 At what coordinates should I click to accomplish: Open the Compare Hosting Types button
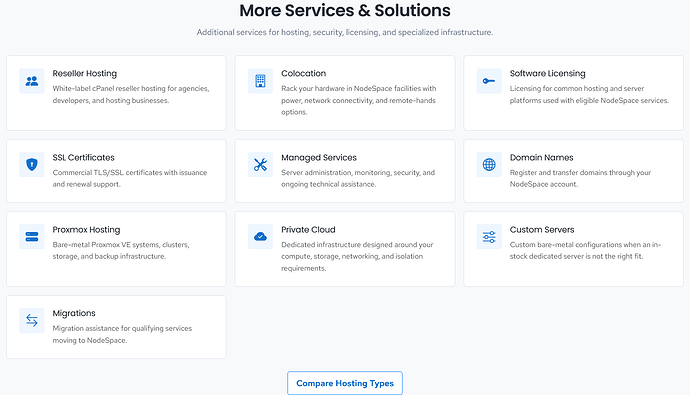[345, 383]
